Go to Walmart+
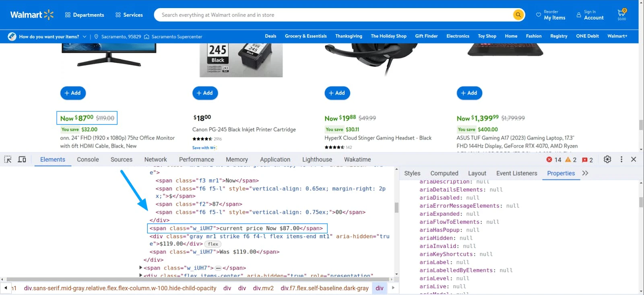Screen dimensions: 644x295 click(617, 36)
